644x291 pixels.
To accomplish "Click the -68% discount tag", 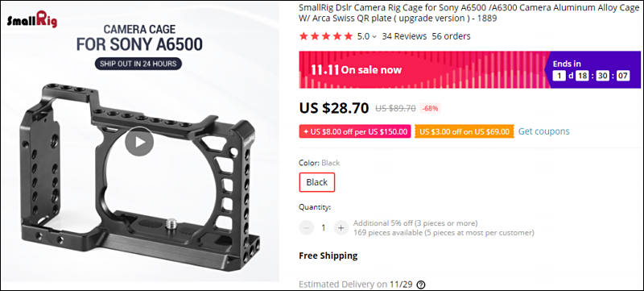I will click(430, 109).
